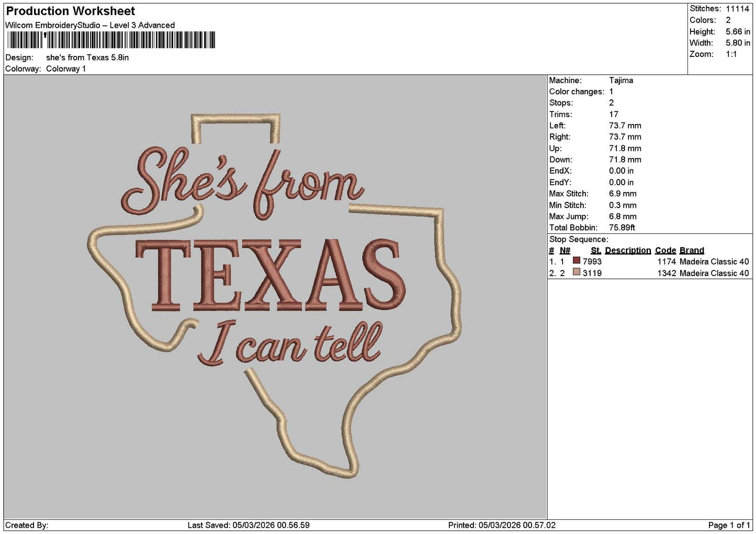Screen dimensions: 756x534
Task: Click the 'St.' column header
Action: click(x=596, y=251)
